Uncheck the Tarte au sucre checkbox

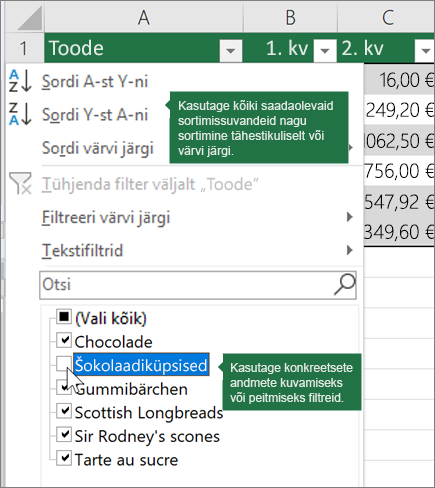tap(64, 458)
